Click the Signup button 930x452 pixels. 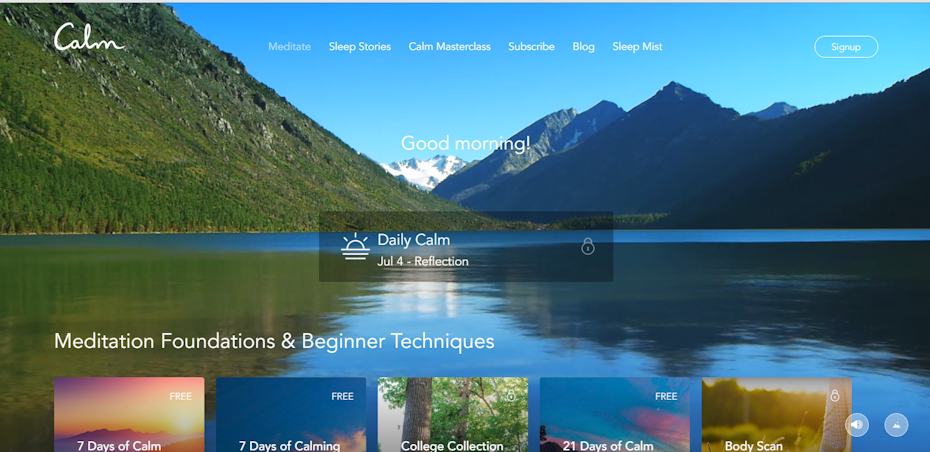[x=846, y=47]
